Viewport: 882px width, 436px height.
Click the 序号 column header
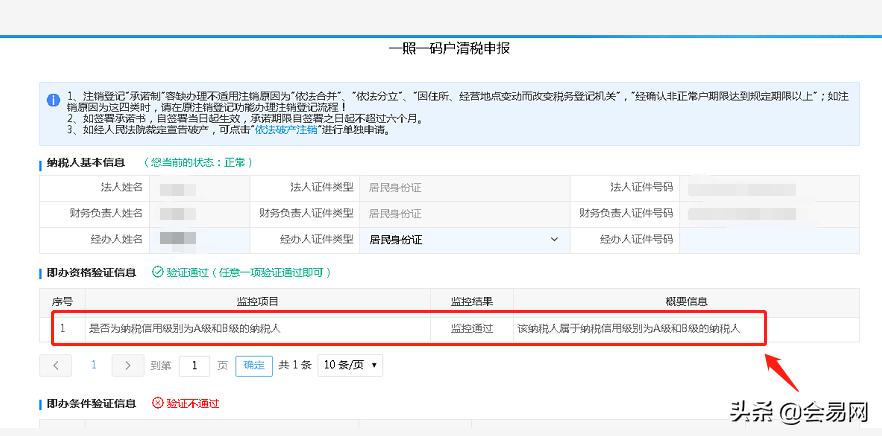[62, 302]
